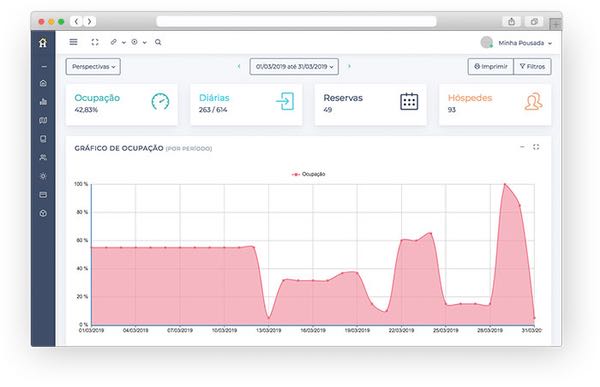Screen dimensions: 600x387
Task: Click the browser tabs overview icon
Action: 534,22
